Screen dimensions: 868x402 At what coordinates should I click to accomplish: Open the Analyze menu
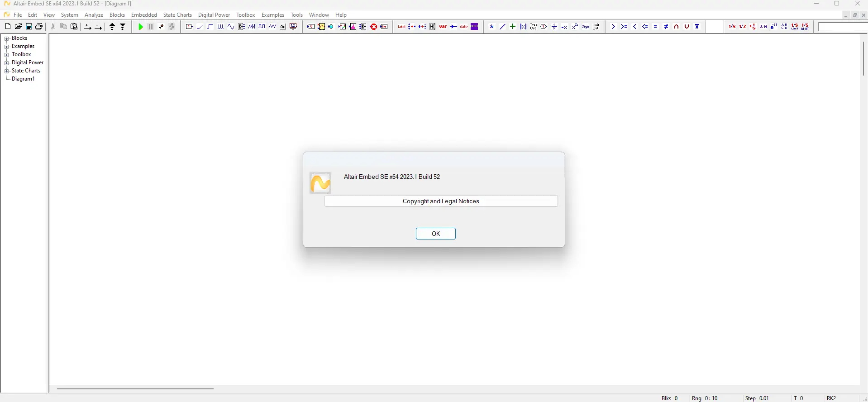(x=94, y=15)
